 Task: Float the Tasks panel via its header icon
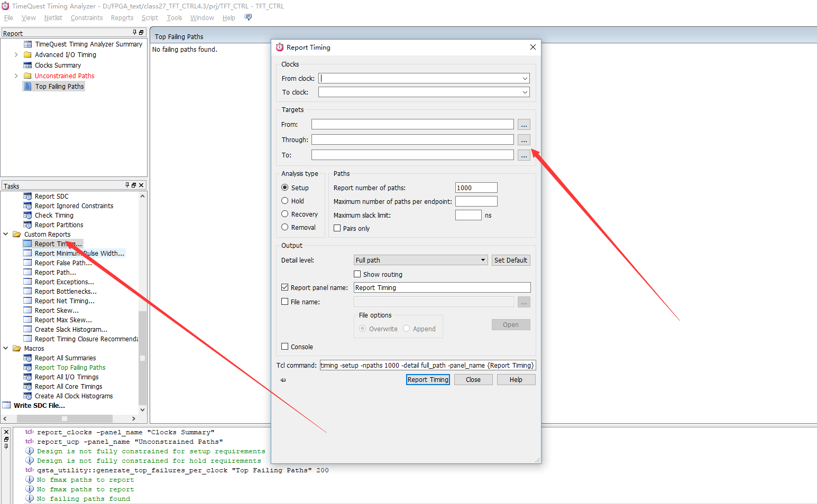(x=134, y=185)
